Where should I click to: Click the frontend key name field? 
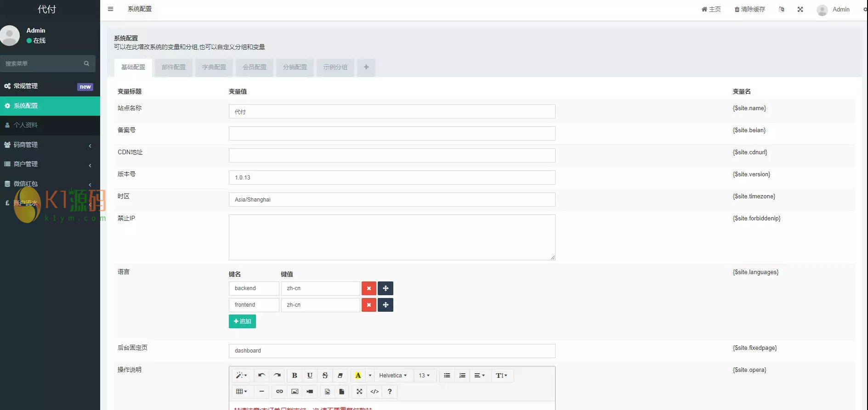pyautogui.click(x=254, y=305)
